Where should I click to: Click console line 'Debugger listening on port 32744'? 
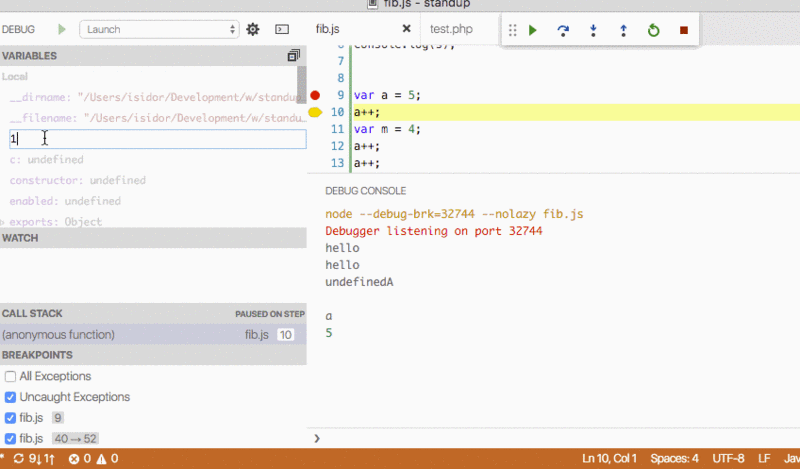pyautogui.click(x=434, y=231)
